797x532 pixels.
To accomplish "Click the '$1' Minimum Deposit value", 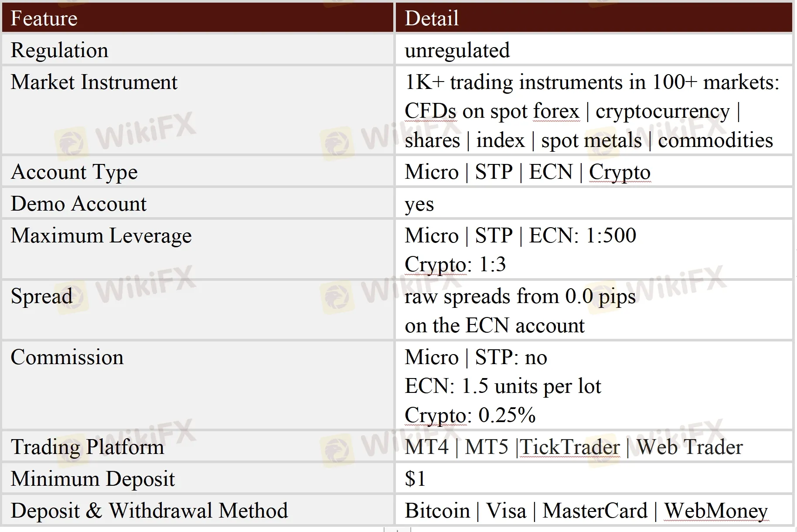I will [x=415, y=479].
